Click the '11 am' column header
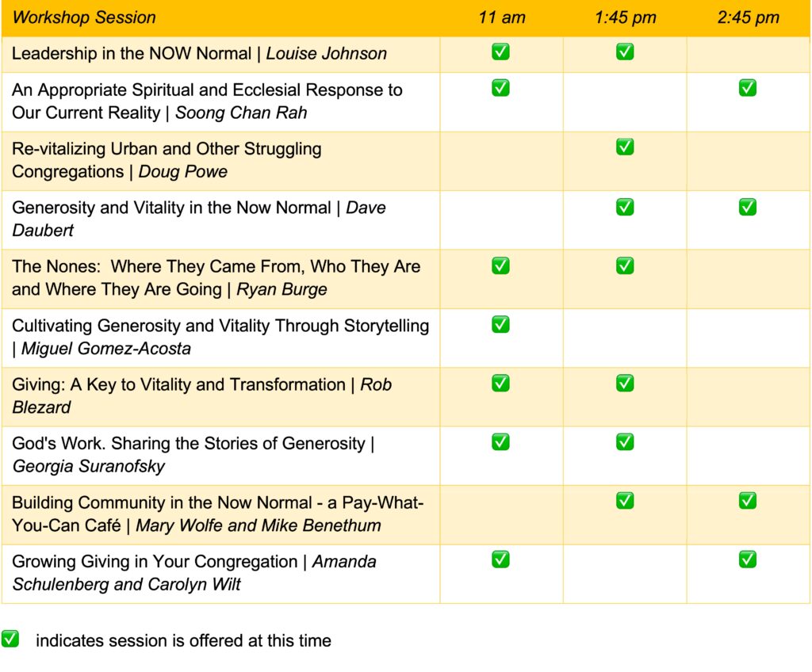Screen dimensions: 812x672 (501, 17)
